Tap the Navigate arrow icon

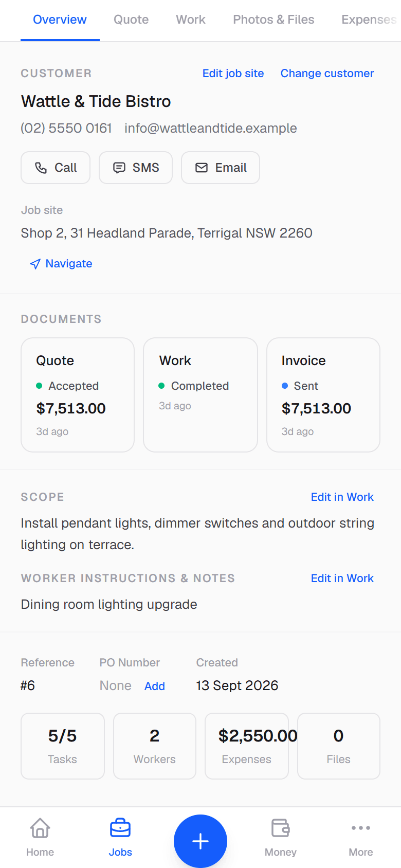tap(35, 264)
